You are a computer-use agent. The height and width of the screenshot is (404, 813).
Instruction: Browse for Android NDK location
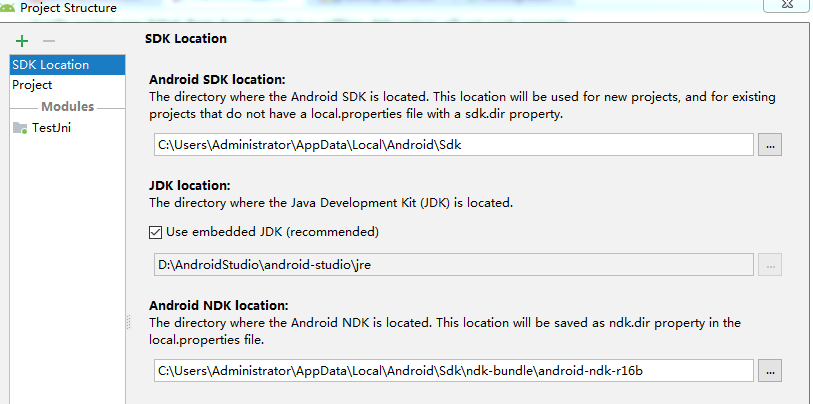tap(770, 371)
